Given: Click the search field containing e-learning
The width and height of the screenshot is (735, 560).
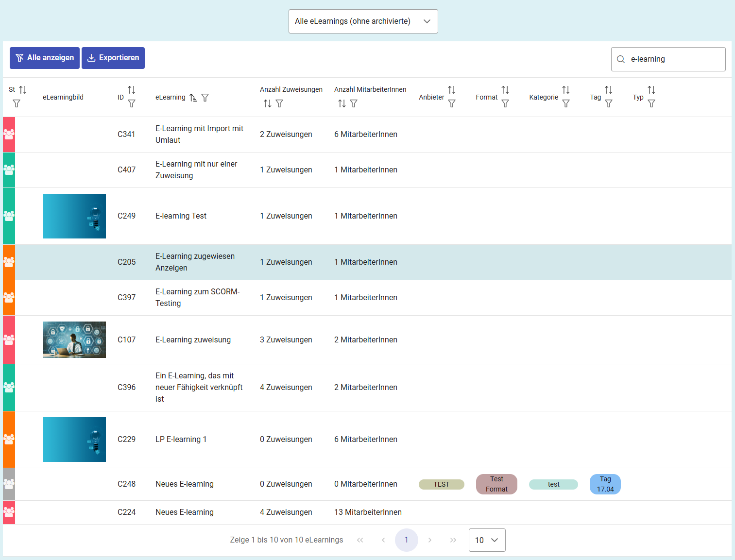Looking at the screenshot, I should coord(673,59).
